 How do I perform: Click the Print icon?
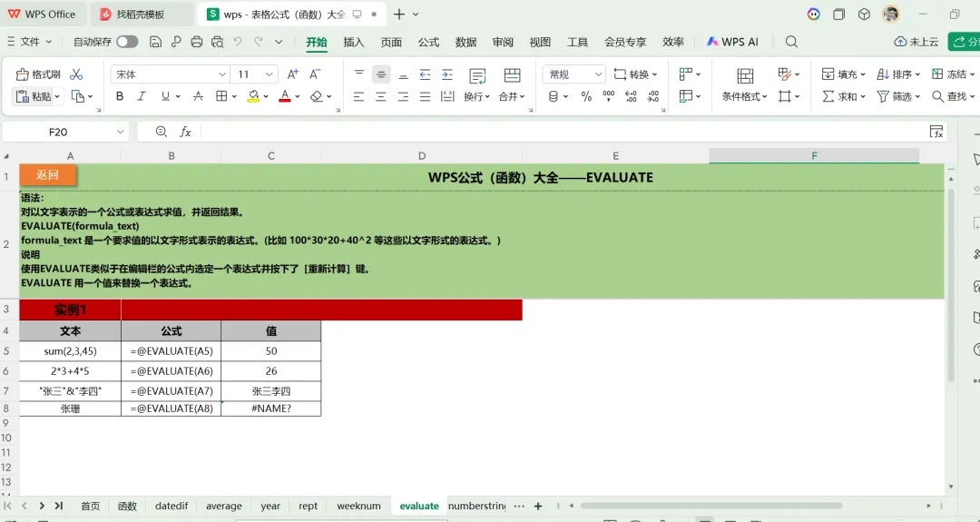coord(196,42)
